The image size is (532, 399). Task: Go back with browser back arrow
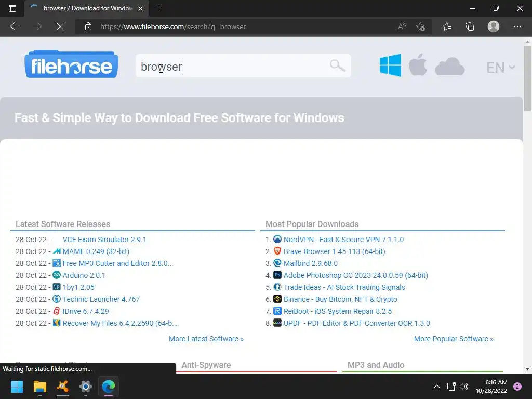15,26
